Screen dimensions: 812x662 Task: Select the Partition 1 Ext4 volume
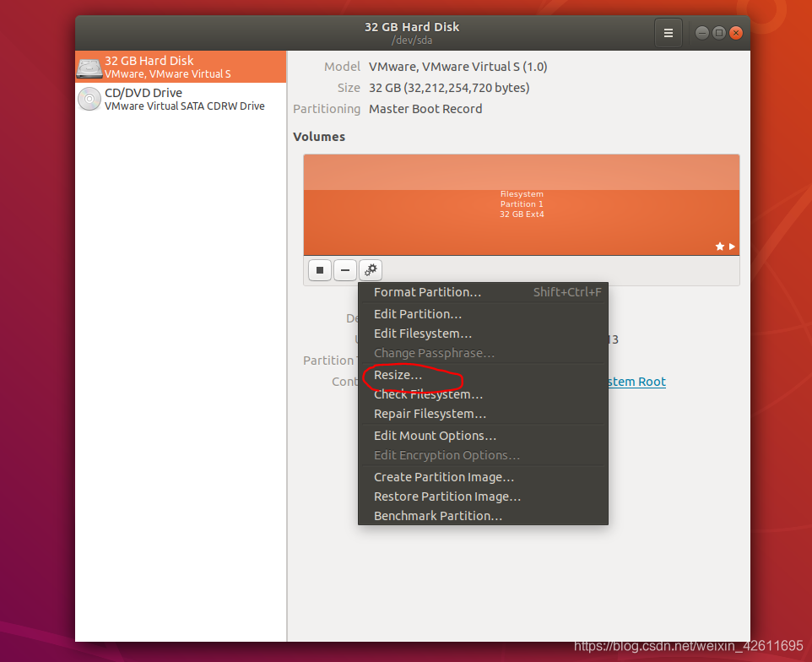coord(522,204)
